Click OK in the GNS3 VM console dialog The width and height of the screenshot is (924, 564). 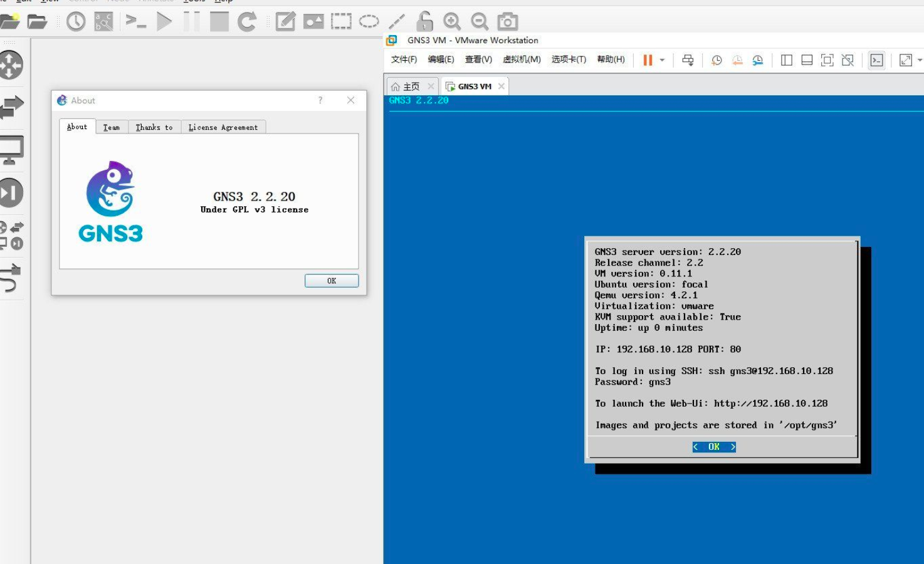714,447
